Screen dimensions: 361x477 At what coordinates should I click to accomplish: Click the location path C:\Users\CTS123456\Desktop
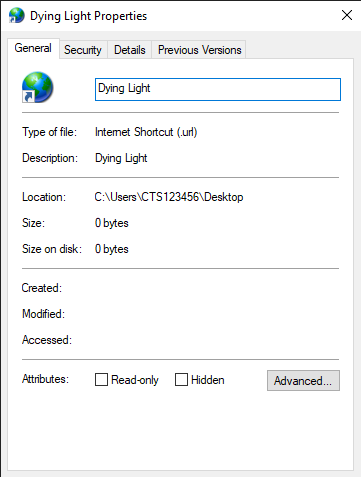point(169,197)
